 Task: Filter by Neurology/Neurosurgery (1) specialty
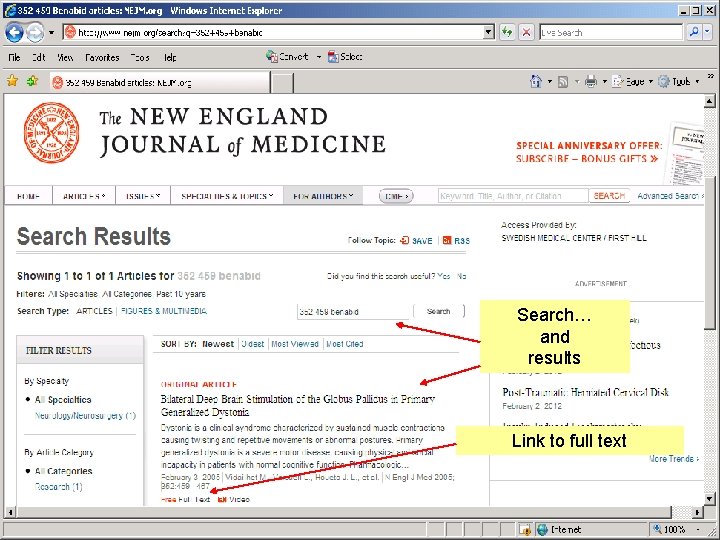pyautogui.click(x=85, y=416)
